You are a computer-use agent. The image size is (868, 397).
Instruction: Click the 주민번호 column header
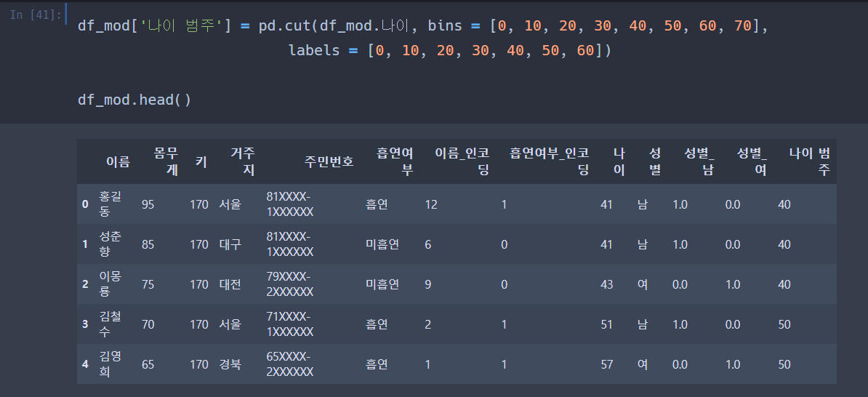tap(329, 161)
